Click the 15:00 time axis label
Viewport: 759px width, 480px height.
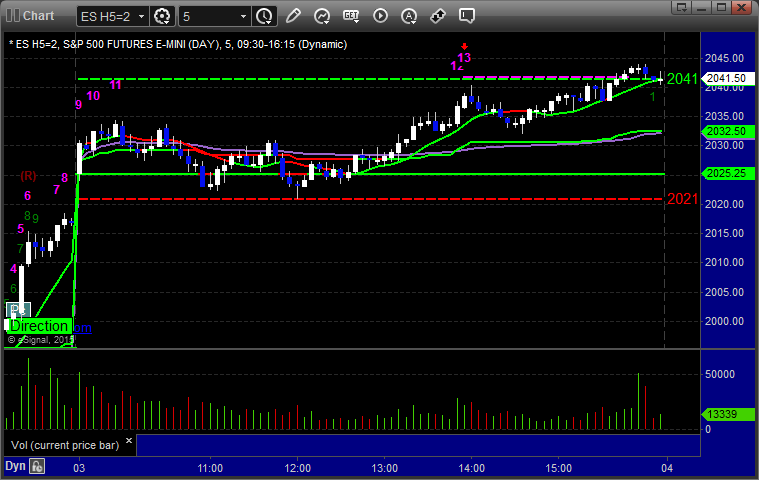click(x=559, y=468)
